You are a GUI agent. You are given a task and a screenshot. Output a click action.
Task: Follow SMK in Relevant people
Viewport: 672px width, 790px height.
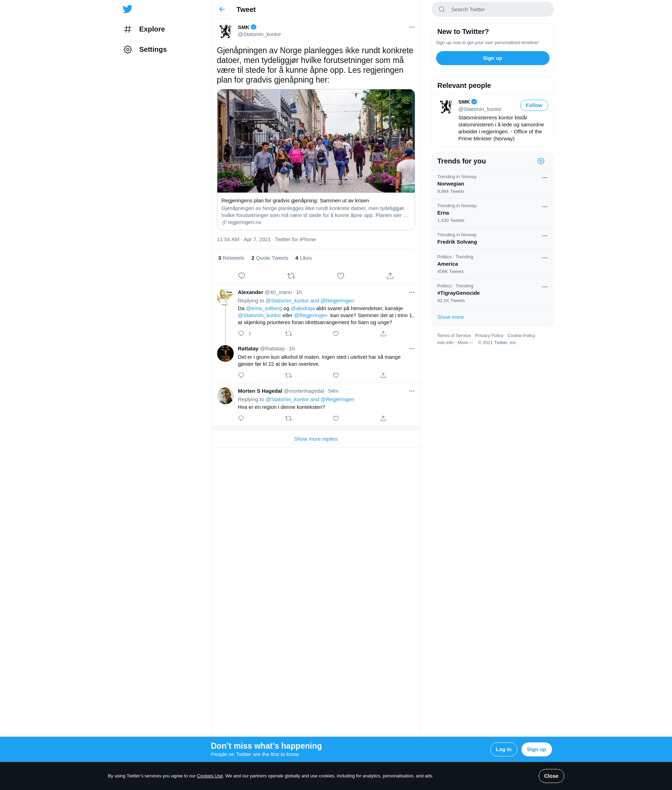[534, 105]
